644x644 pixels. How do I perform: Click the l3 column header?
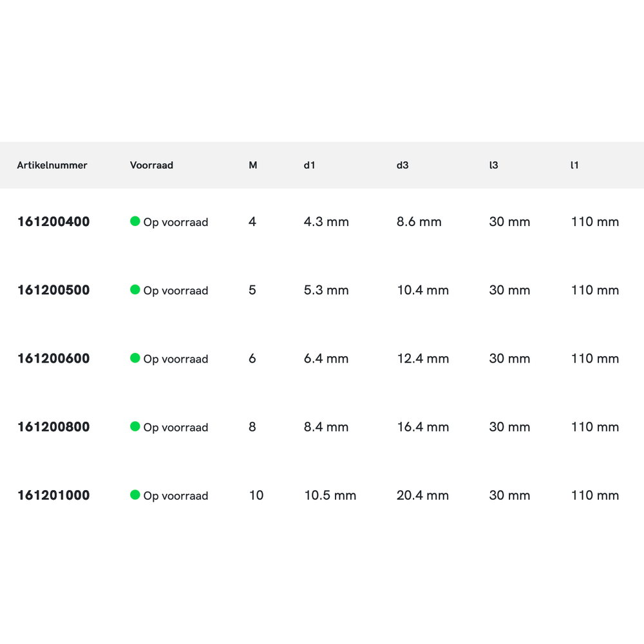[494, 166]
